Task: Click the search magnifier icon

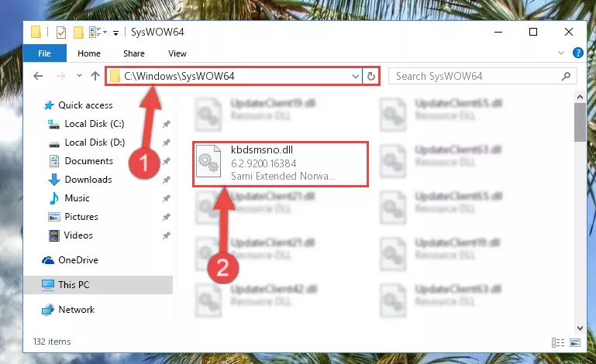Action: click(x=566, y=77)
